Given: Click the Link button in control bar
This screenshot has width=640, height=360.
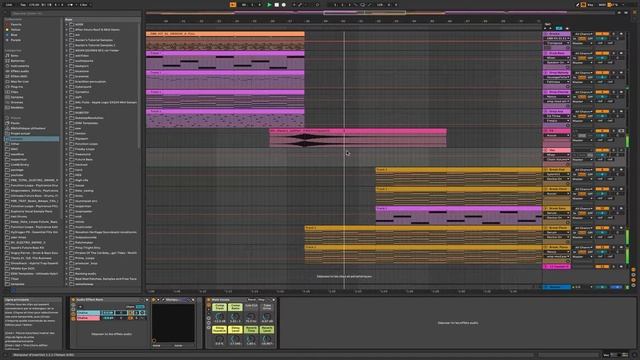Looking at the screenshot, I should (x=9, y=4).
